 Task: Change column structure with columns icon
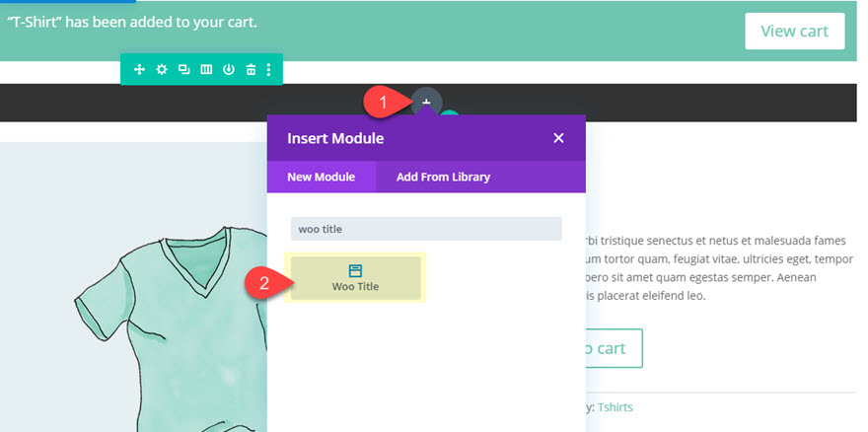pyautogui.click(x=206, y=70)
